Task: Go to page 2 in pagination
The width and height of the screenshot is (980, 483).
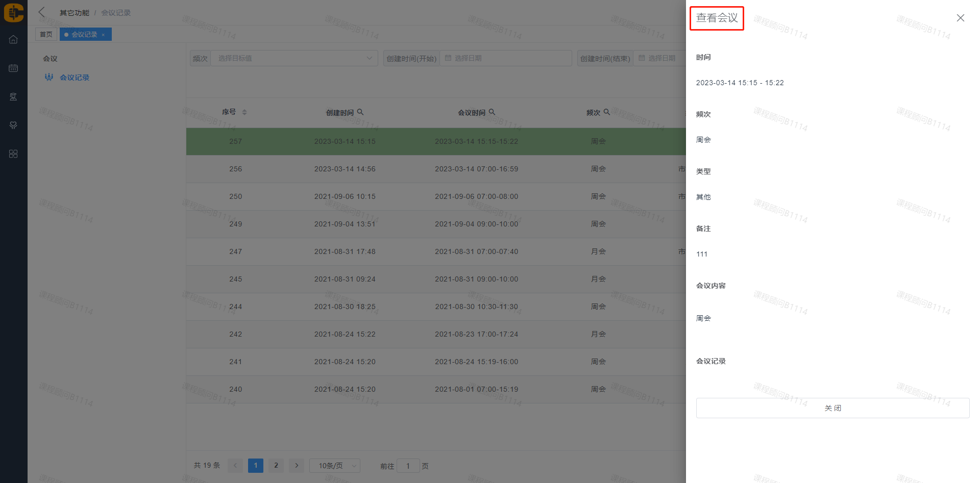Action: (x=276, y=466)
